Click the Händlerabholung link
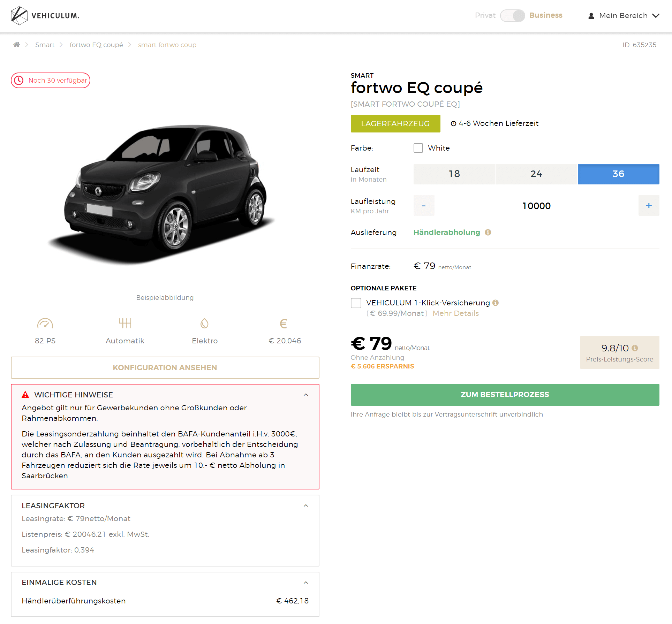The height and width of the screenshot is (624, 672). click(447, 232)
